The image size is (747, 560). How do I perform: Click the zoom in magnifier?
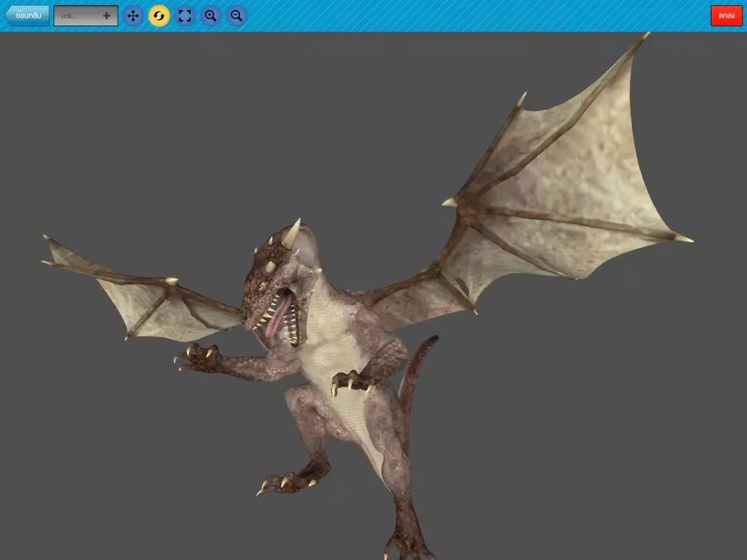210,16
